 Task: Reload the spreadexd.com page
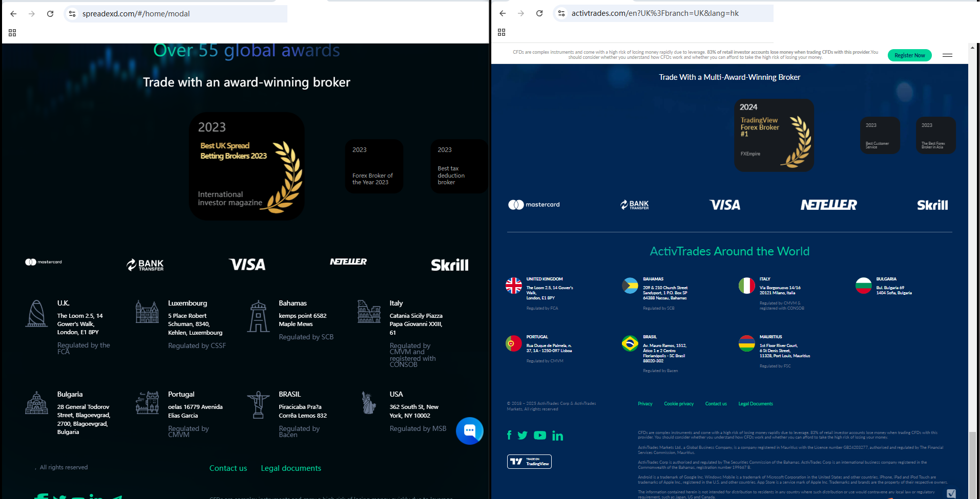coord(50,14)
